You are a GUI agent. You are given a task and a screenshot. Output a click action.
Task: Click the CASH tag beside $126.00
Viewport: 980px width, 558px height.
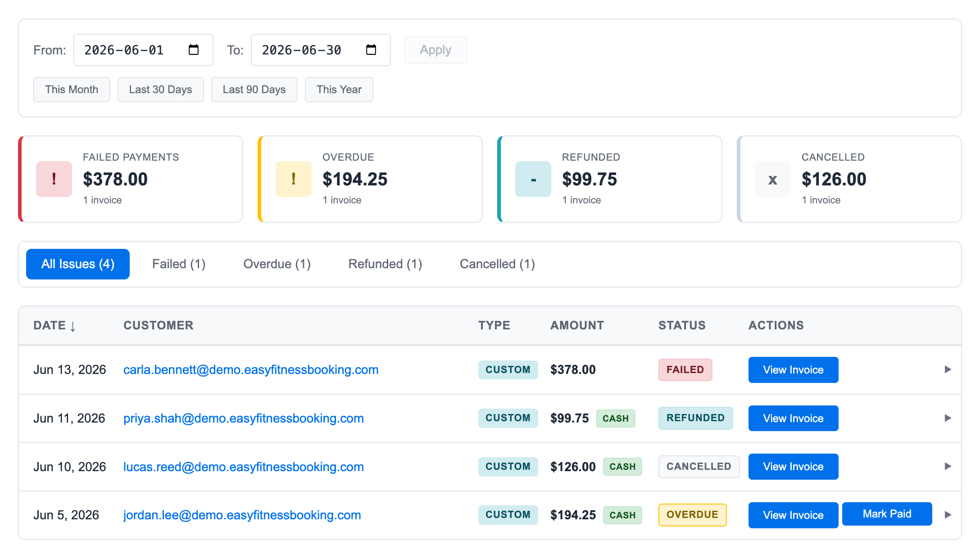pyautogui.click(x=622, y=467)
